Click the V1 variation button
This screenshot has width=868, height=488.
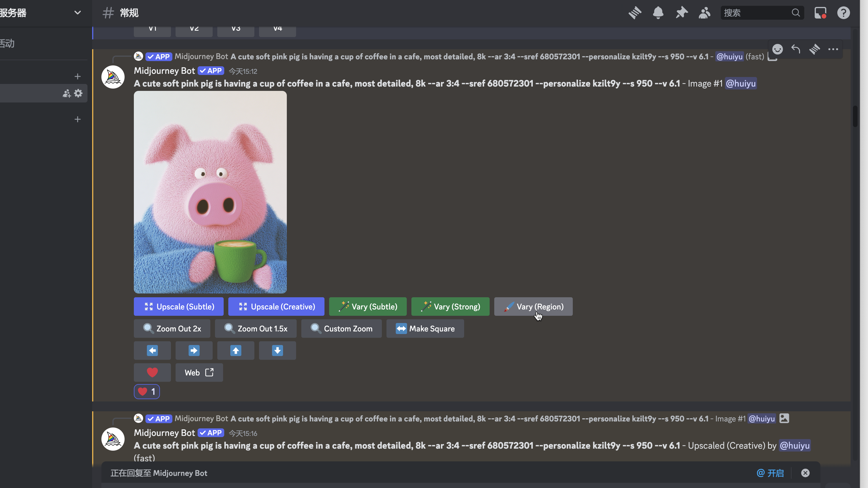click(x=152, y=31)
